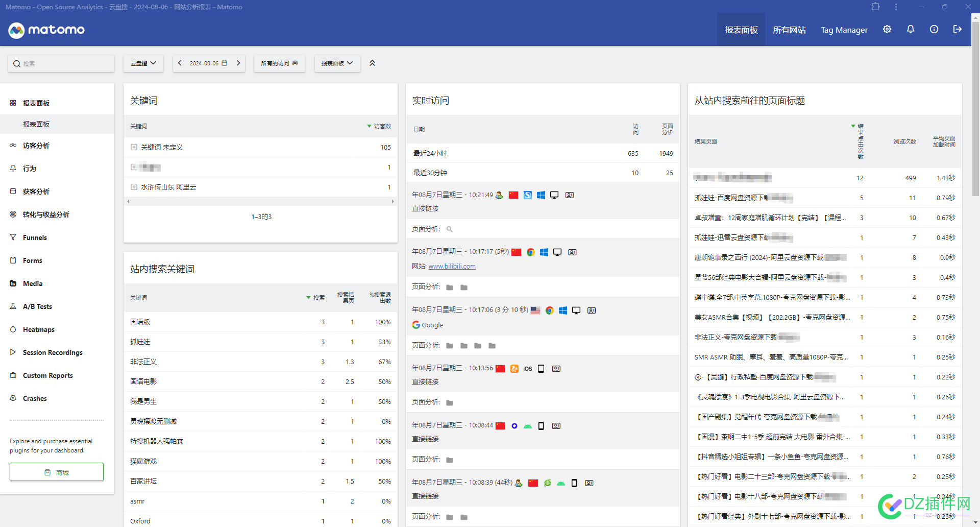Open the 报表面板 dashboard dropdown
This screenshot has height=527, width=980.
click(337, 63)
